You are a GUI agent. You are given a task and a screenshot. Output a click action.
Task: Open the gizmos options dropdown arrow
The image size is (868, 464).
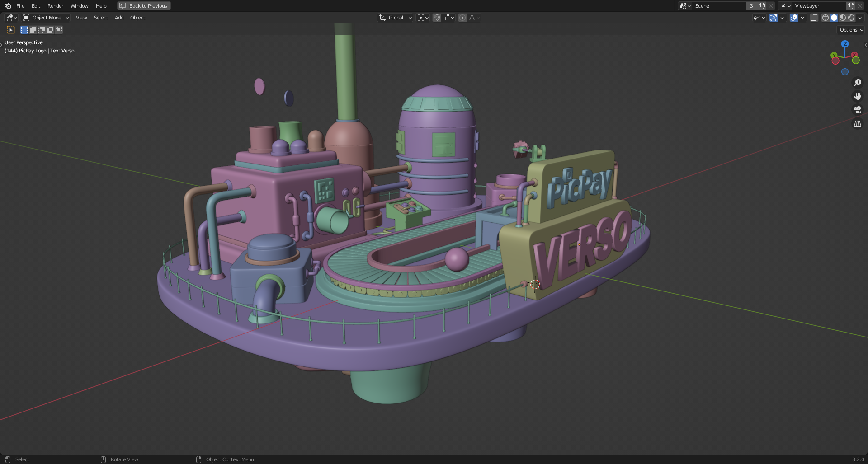782,18
